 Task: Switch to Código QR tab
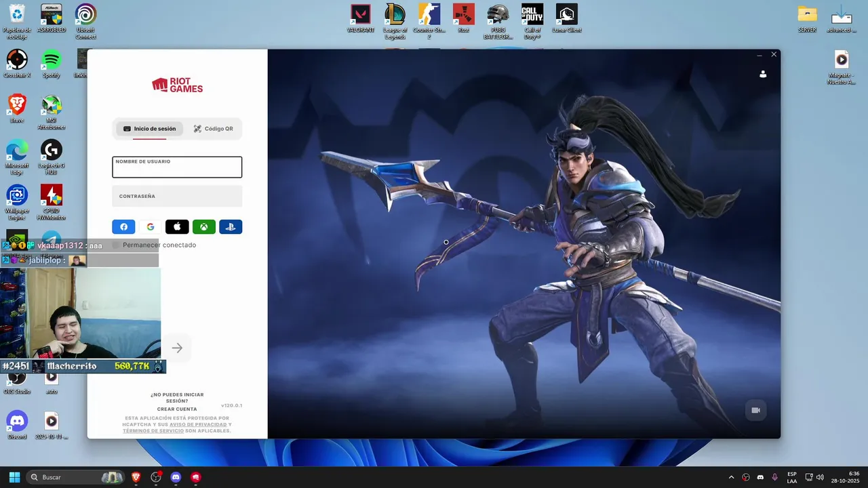(x=213, y=129)
